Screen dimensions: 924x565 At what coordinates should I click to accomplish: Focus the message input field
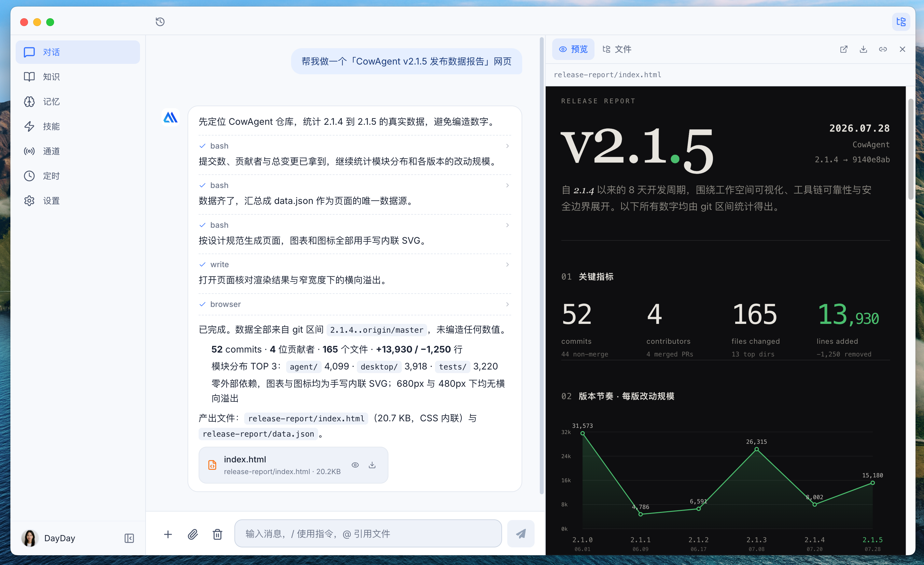pos(368,534)
